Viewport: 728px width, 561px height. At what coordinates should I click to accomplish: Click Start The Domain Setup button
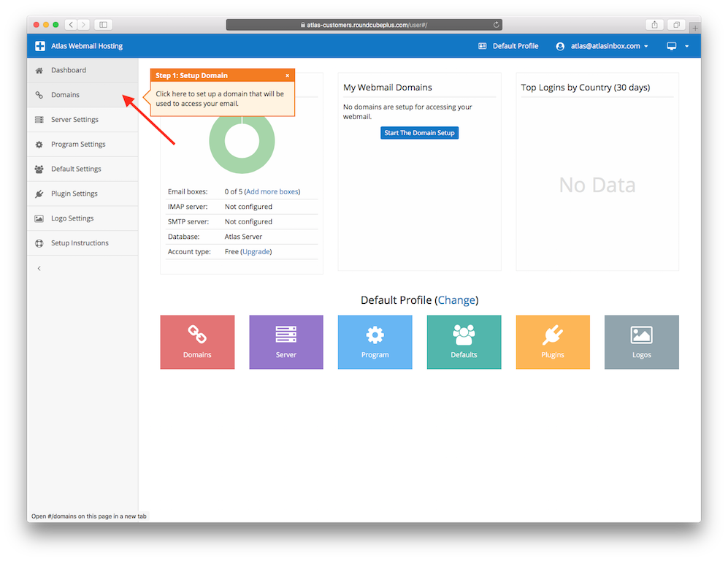419,133
